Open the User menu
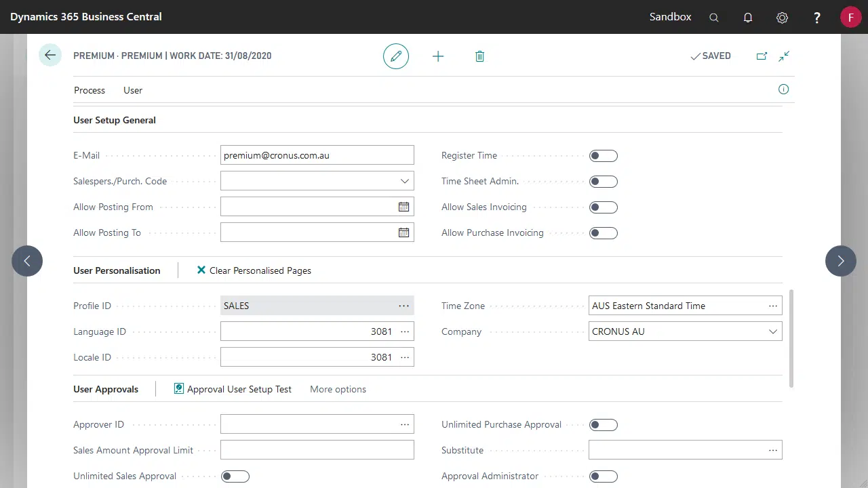Viewport: 868px width, 488px height. [133, 90]
